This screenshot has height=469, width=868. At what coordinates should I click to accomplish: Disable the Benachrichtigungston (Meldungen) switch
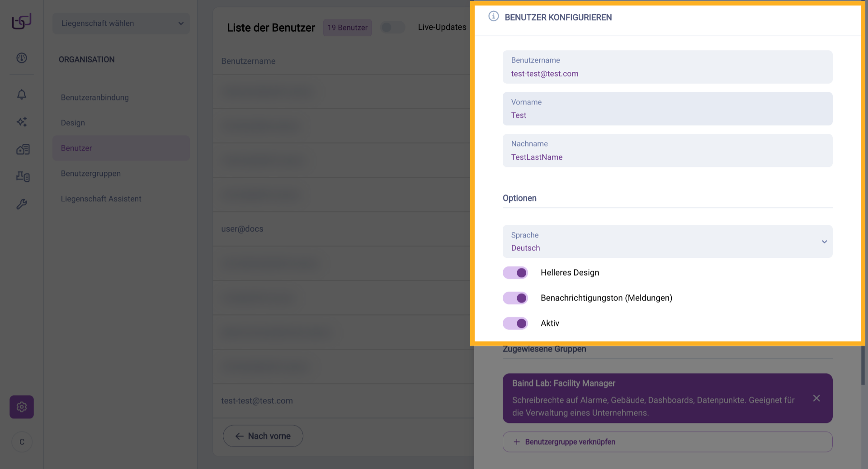coord(515,298)
